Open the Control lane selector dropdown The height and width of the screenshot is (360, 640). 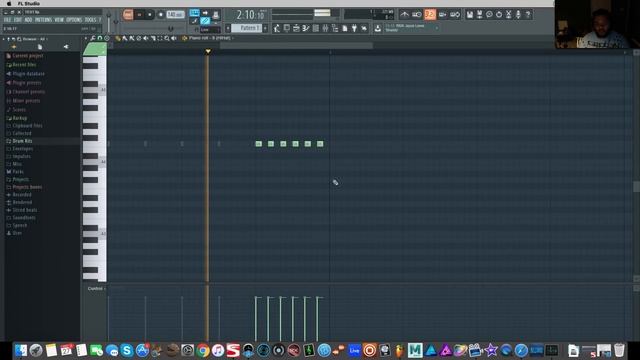tap(96, 289)
